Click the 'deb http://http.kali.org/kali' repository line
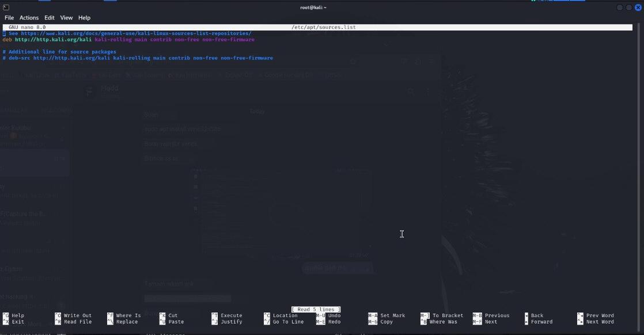This screenshot has width=644, height=335. [128, 40]
